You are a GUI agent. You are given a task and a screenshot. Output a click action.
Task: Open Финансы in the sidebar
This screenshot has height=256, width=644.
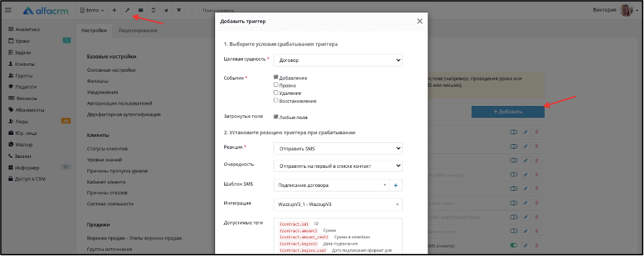point(22,99)
